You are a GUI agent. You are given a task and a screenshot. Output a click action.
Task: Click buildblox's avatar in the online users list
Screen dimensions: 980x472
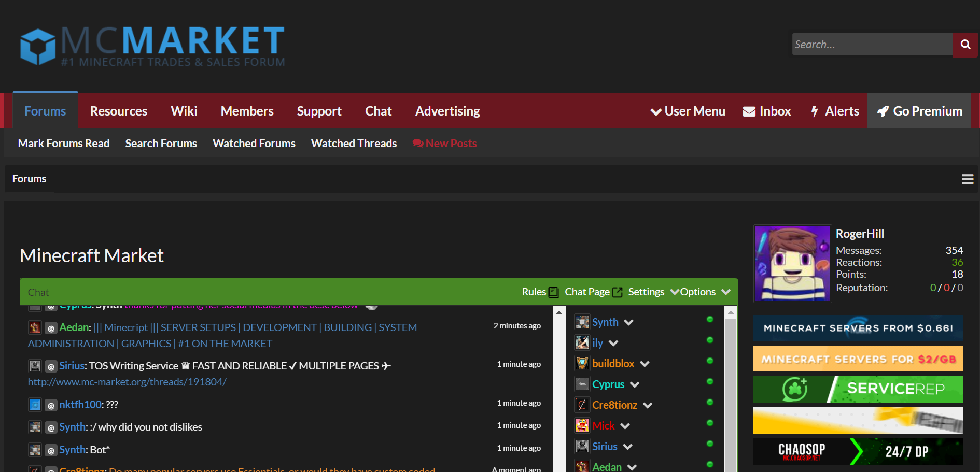(582, 363)
